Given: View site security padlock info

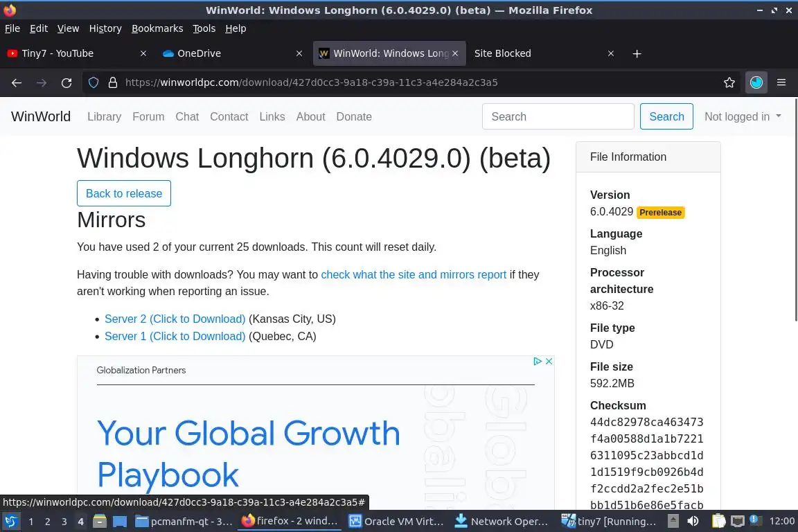Looking at the screenshot, I should pyautogui.click(x=113, y=83).
